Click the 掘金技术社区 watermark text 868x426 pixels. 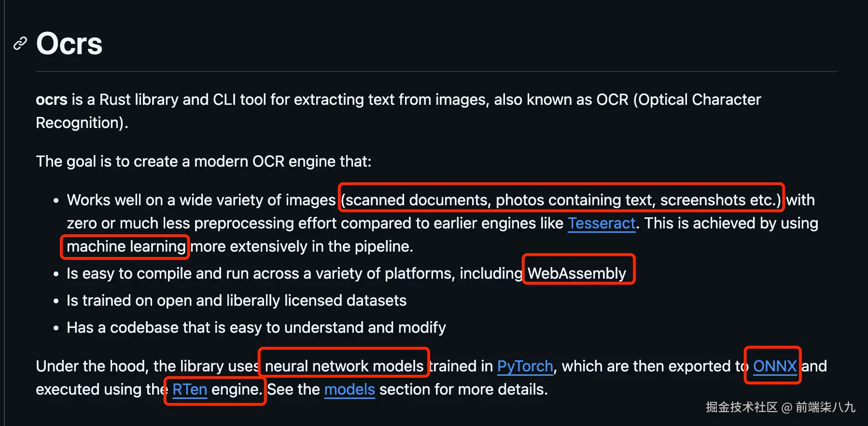(x=742, y=407)
